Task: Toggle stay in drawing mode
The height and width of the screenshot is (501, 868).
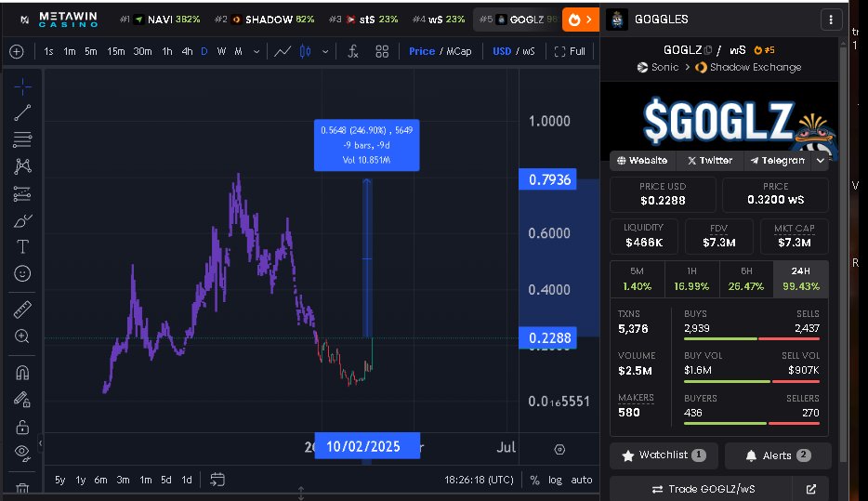Action: click(22, 399)
